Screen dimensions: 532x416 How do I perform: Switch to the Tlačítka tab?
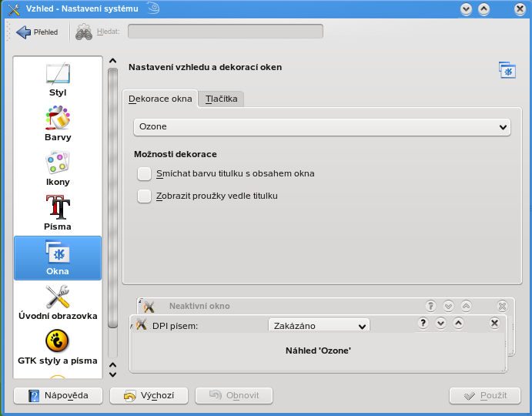[x=221, y=99]
